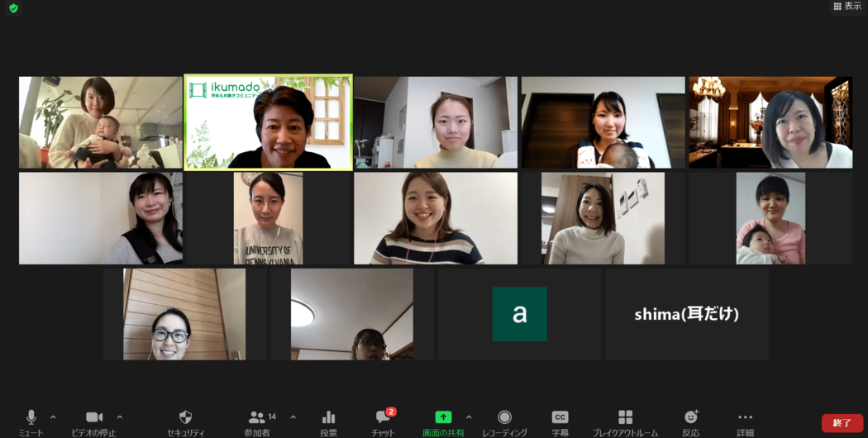Open chat with 2 unread messages
868x438 pixels.
[383, 418]
